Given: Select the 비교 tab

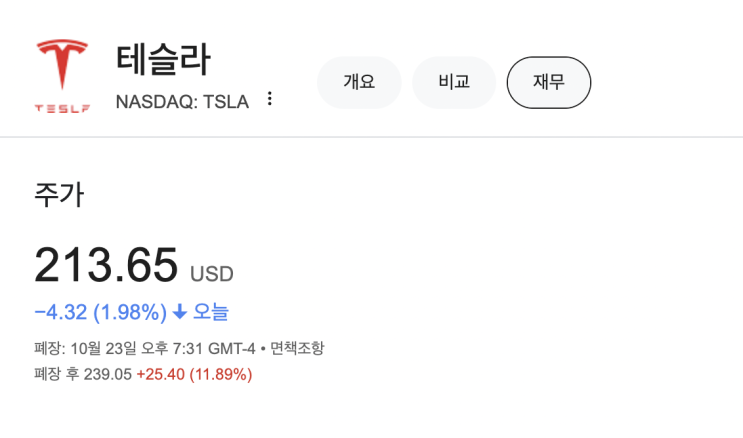Looking at the screenshot, I should point(454,82).
